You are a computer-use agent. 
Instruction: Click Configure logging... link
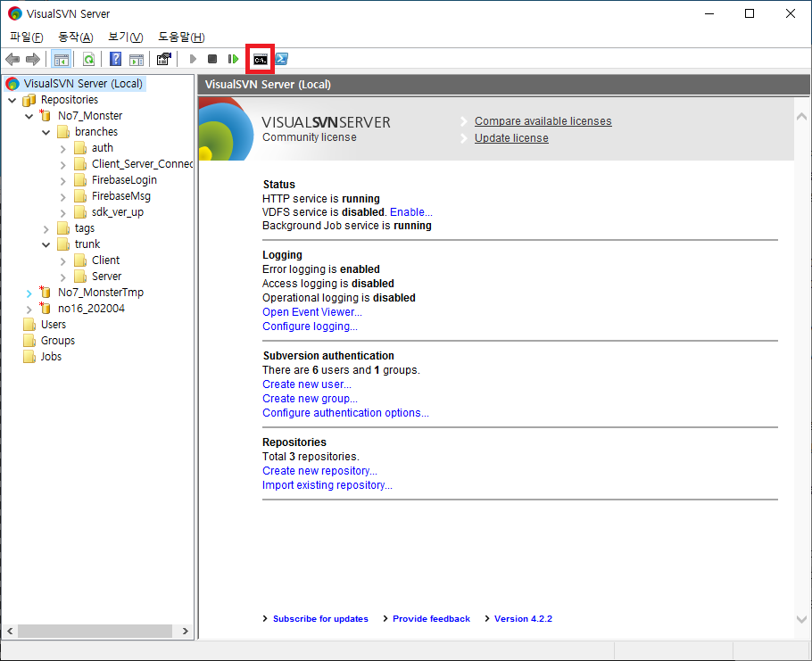click(x=310, y=326)
